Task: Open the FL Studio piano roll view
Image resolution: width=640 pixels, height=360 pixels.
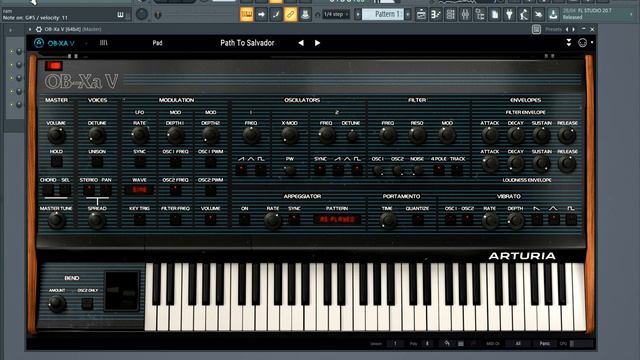Action: (436, 15)
